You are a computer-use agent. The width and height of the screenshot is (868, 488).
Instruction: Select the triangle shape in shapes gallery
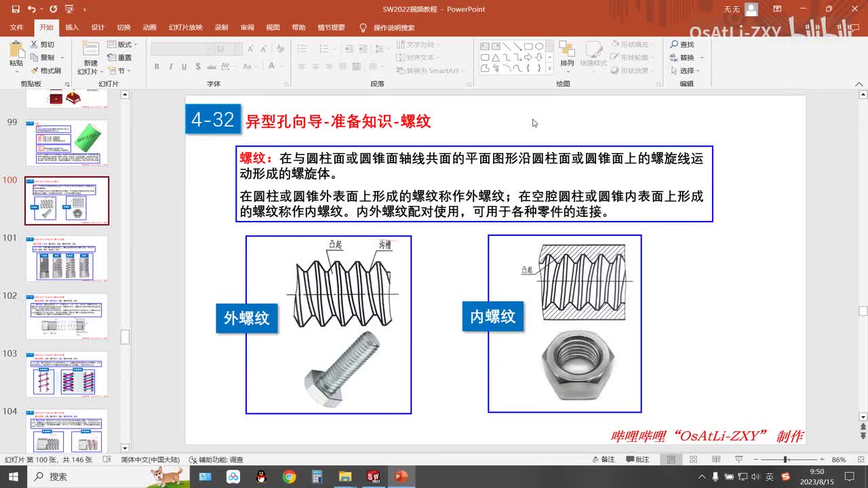coord(496,58)
